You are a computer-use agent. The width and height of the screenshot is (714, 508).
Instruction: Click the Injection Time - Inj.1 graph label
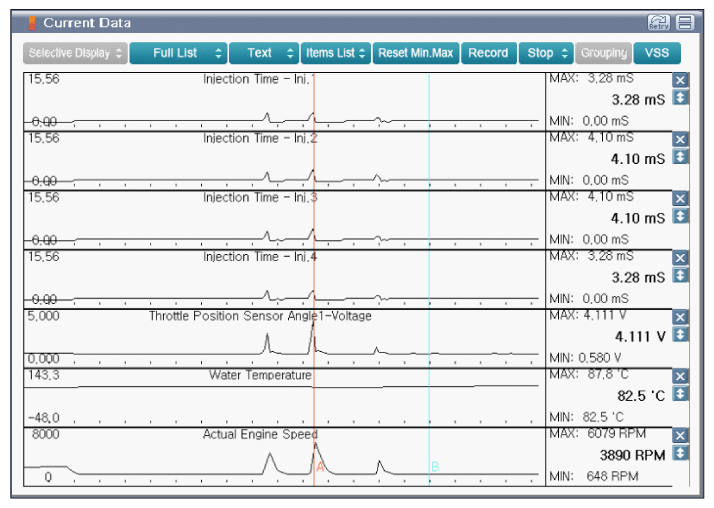(259, 79)
